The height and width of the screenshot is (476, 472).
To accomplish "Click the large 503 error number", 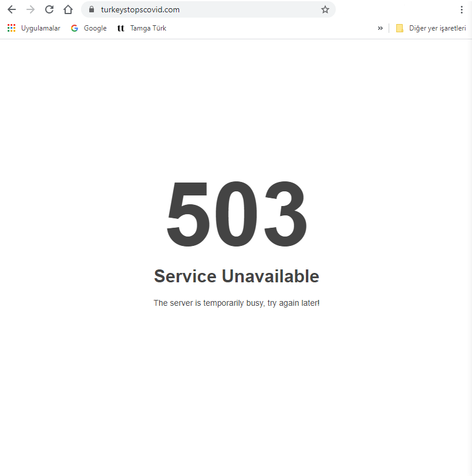I will (x=237, y=214).
